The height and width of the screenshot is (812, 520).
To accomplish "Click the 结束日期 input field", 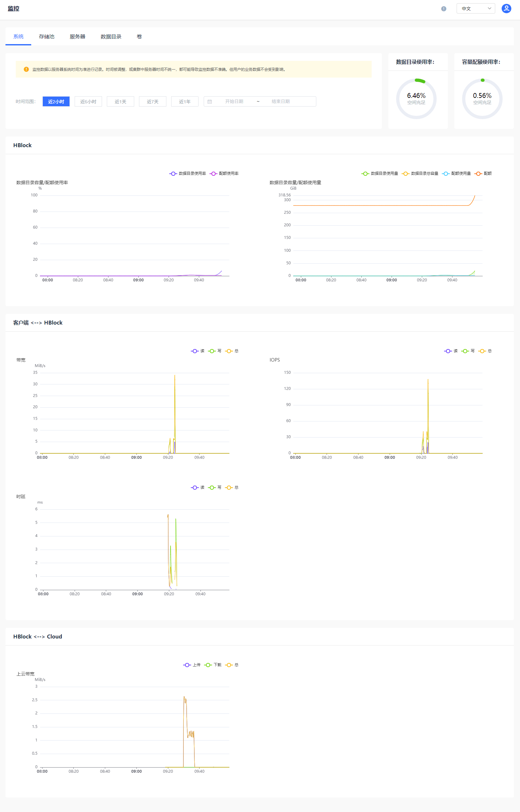I will [x=280, y=102].
